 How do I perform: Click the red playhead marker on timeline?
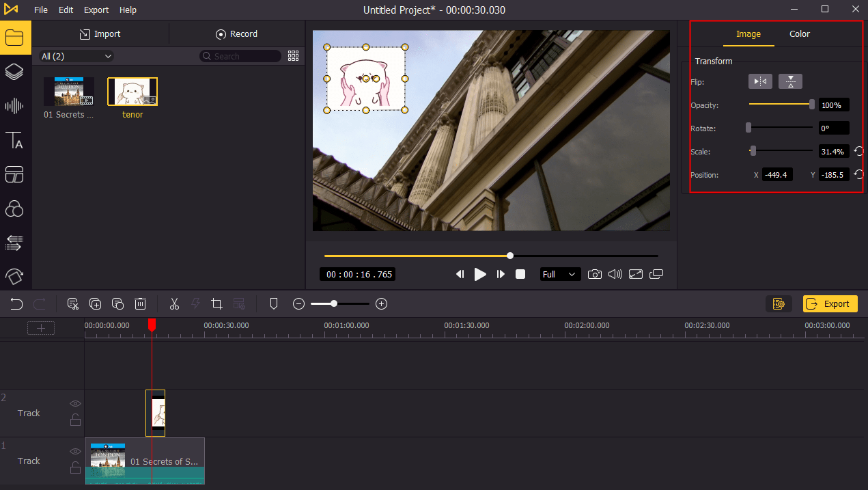click(x=152, y=325)
